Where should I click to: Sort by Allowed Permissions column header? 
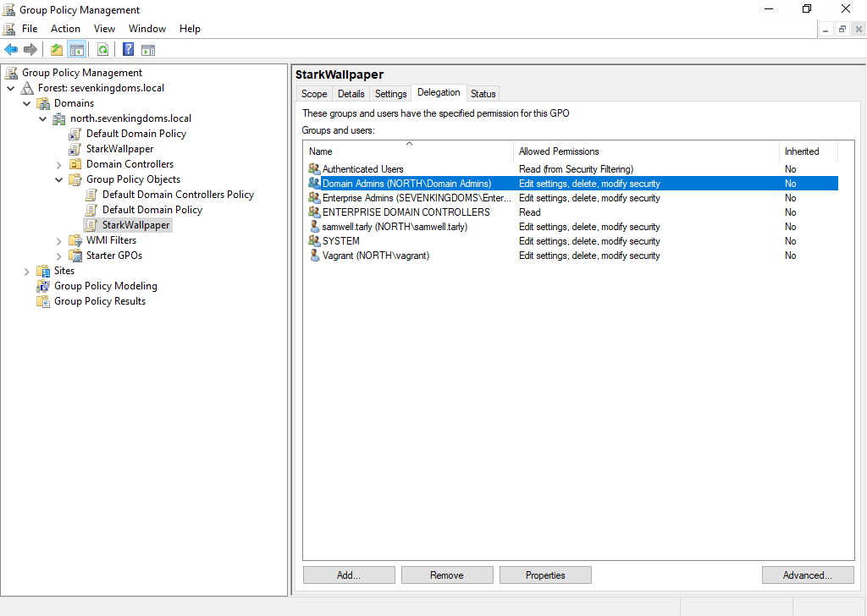(559, 151)
